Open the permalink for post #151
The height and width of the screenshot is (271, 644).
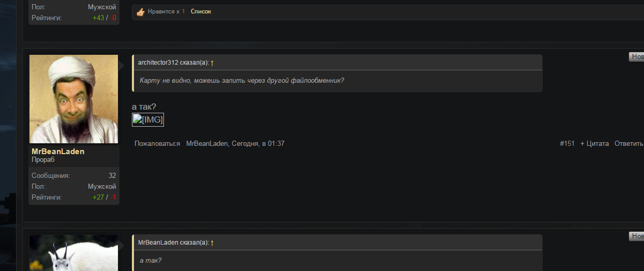[567, 143]
